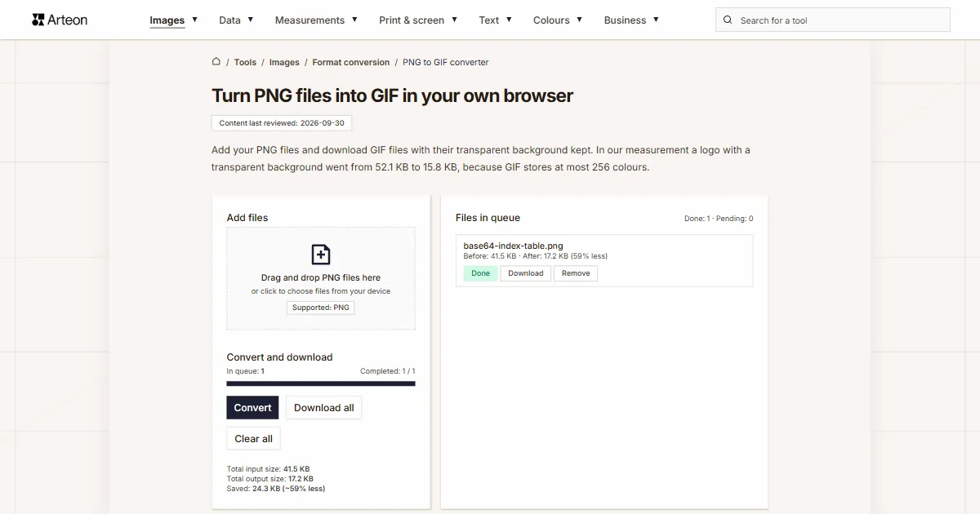Click 'In queue: 1' text
This screenshot has width=980, height=514.
coord(246,371)
